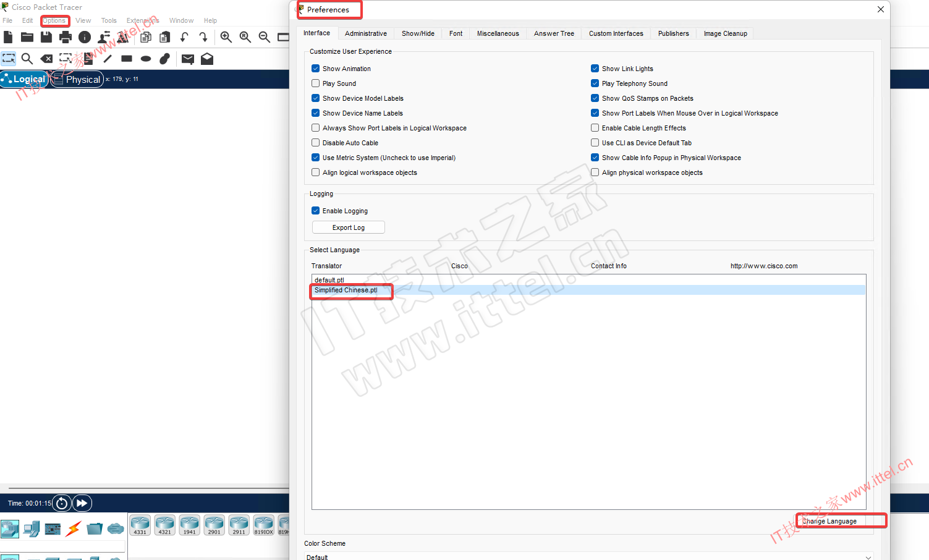Screen dimensions: 929x560
Task: Open the Options menu
Action: 54,20
